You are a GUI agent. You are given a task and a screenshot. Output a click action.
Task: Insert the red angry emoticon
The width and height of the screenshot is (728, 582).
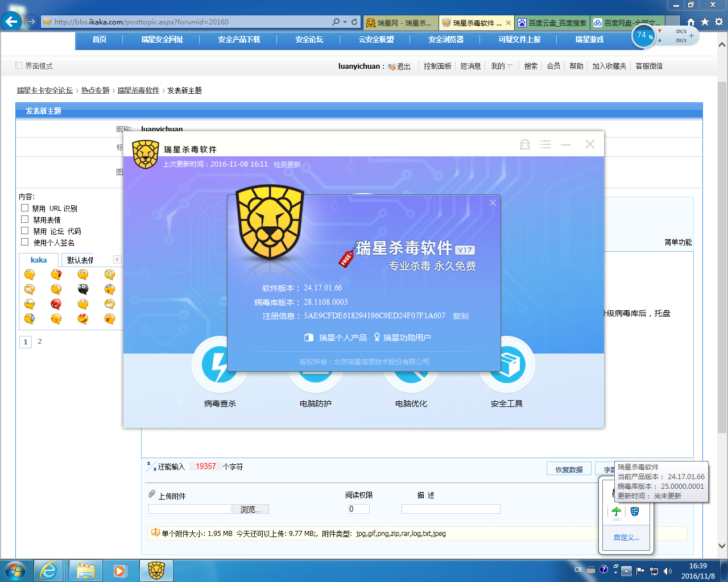pyautogui.click(x=56, y=304)
